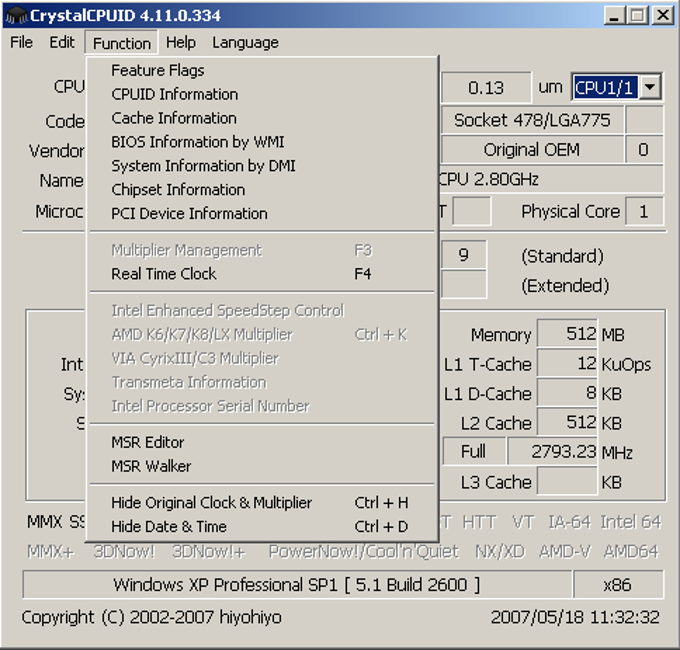The width and height of the screenshot is (680, 650).
Task: Click the MMX+ feature label
Action: click(x=50, y=552)
